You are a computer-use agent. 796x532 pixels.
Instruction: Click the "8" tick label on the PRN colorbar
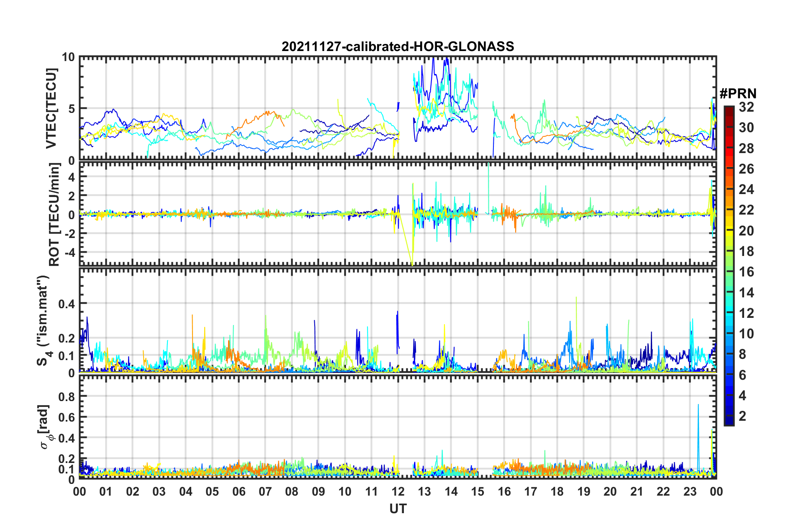click(x=742, y=354)
